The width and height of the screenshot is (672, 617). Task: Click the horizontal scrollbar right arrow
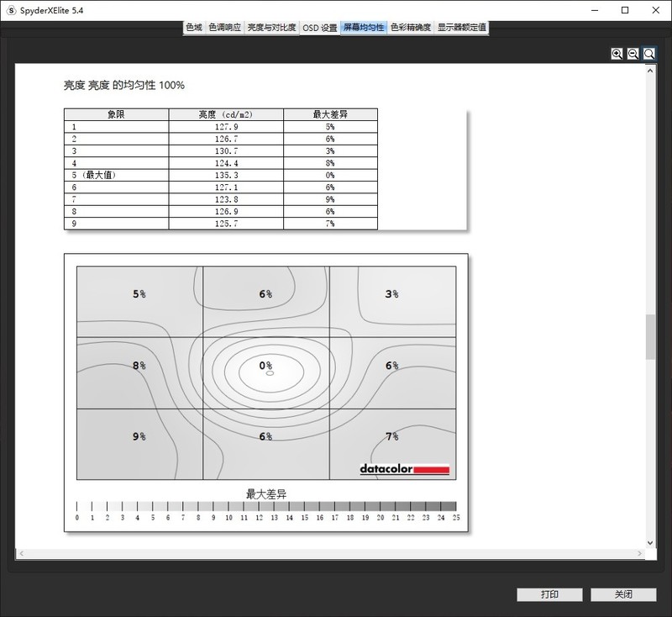[x=639, y=554]
